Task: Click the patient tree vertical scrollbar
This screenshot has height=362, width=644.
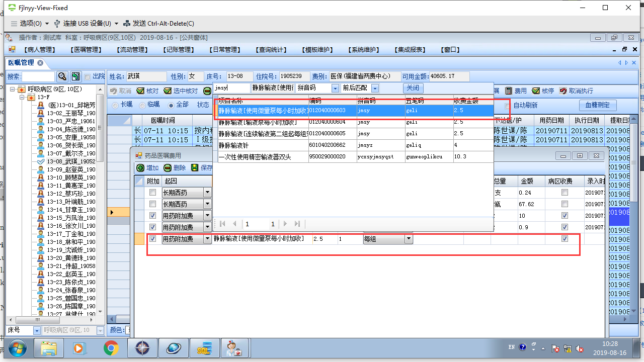Action: pos(100,200)
